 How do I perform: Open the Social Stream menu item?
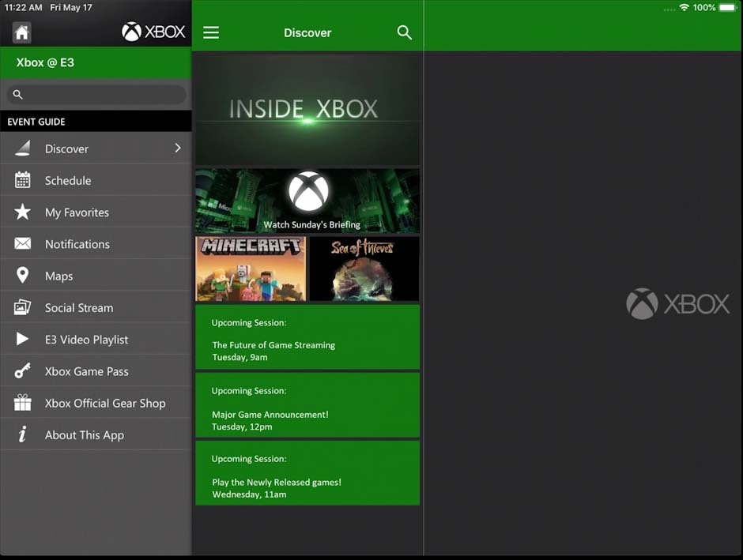(x=96, y=307)
